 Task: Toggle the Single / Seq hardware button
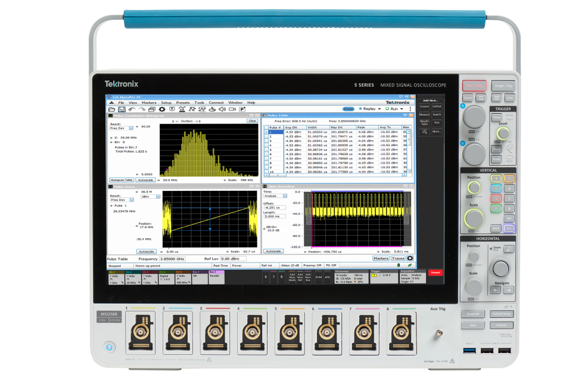click(x=503, y=86)
